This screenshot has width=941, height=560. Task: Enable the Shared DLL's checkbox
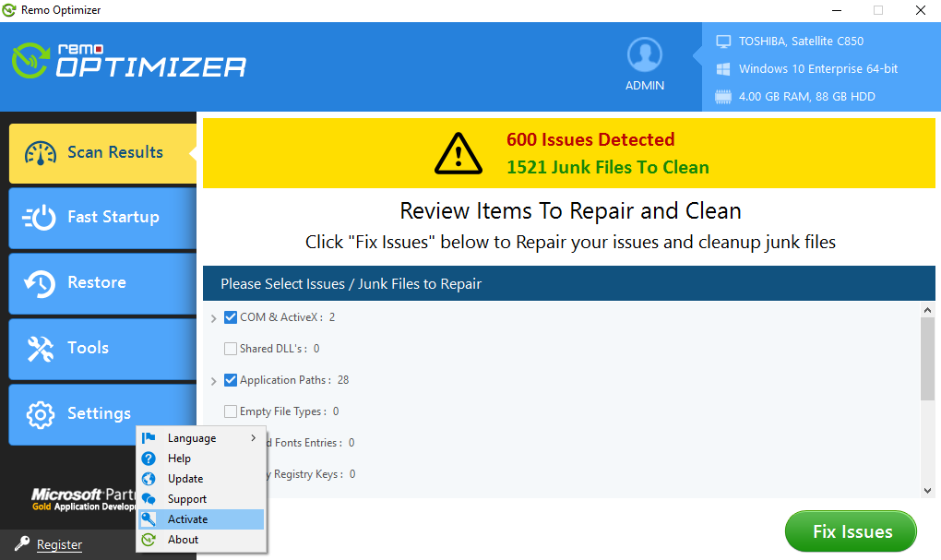pos(229,348)
